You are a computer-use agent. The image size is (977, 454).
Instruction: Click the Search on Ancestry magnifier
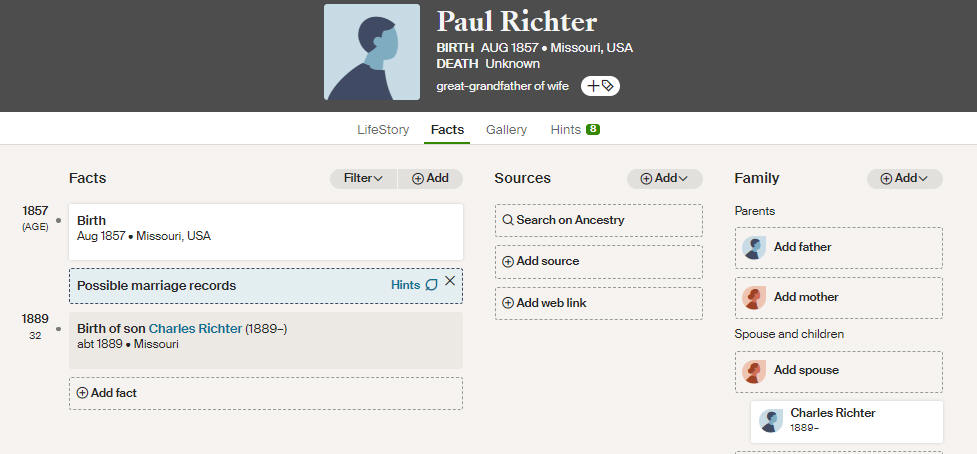point(508,220)
